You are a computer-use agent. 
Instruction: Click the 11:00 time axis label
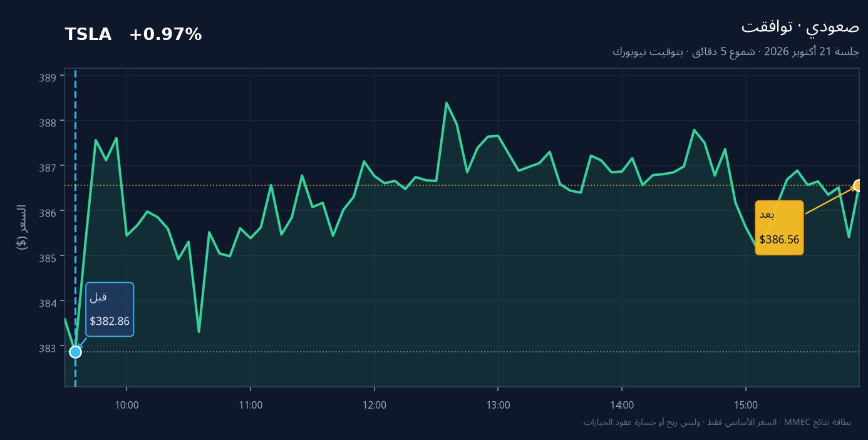[251, 405]
